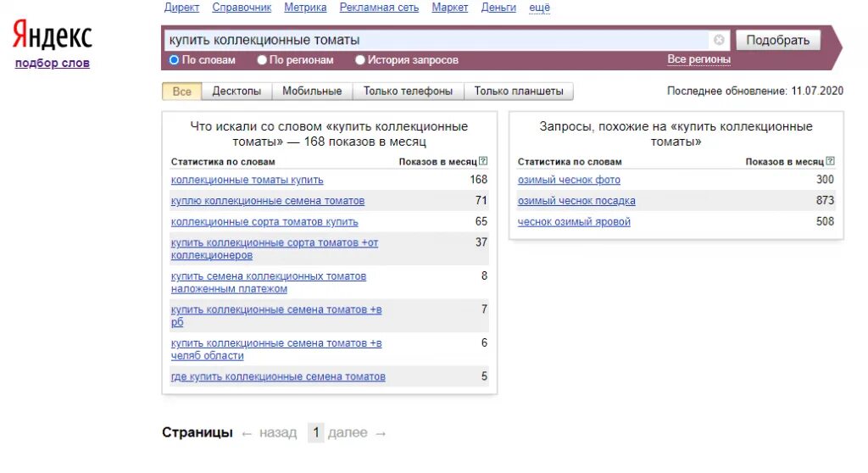
Task: Open query купить коллекционные семена томатов +в рб
Action: tap(276, 315)
